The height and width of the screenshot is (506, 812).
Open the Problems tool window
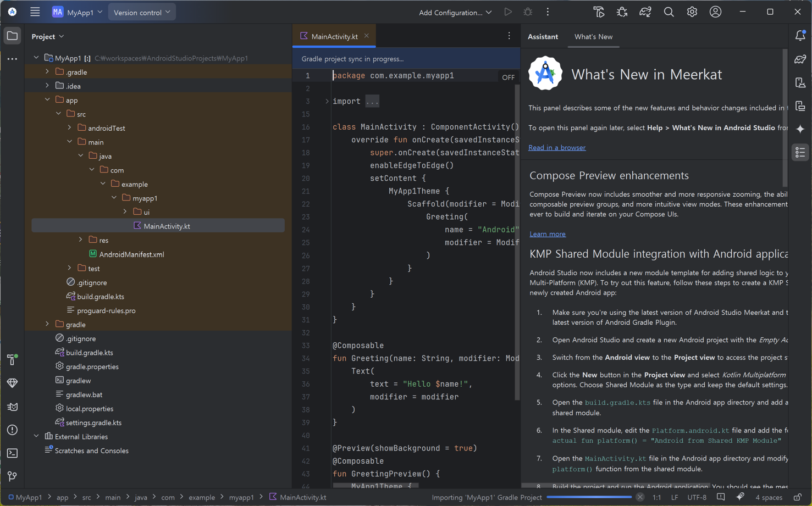12,430
